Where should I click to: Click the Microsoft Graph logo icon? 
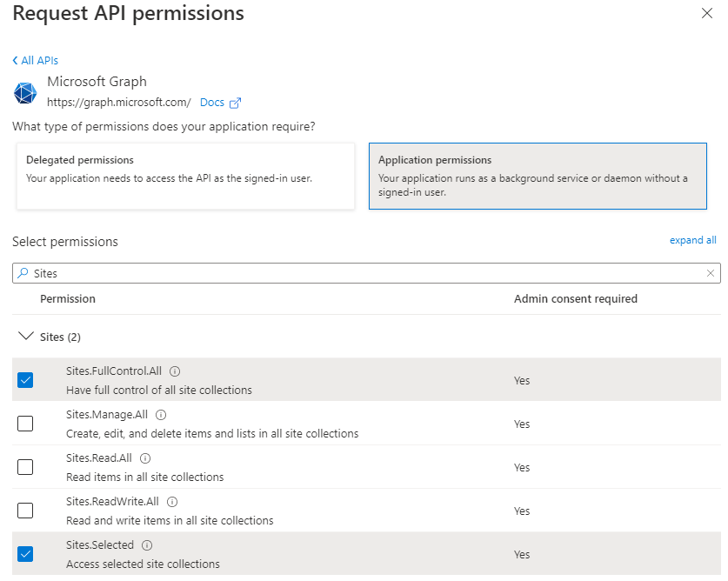tap(26, 92)
